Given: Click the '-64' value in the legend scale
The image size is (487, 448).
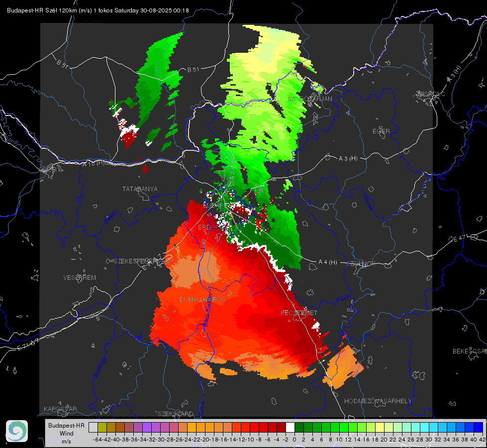Looking at the screenshot, I should click(x=97, y=440).
